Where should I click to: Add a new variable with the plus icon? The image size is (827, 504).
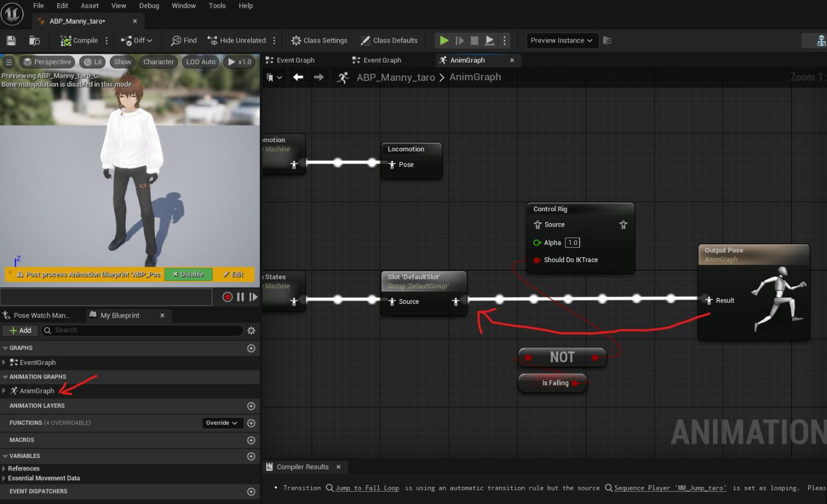(251, 456)
